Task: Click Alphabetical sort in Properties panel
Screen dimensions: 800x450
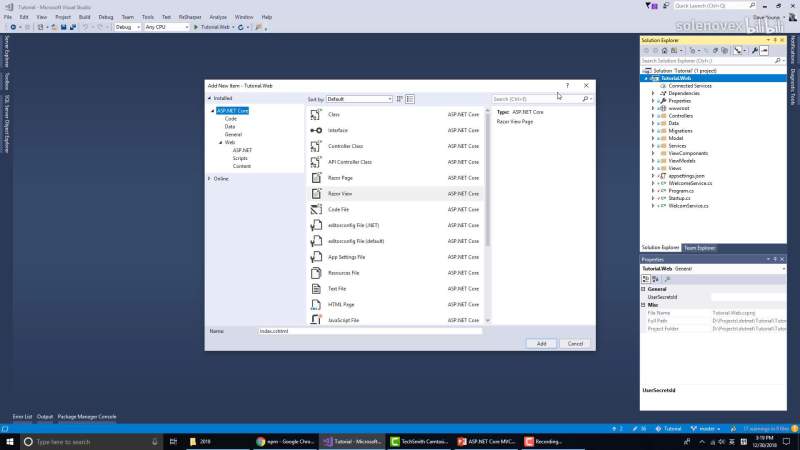Action: tap(656, 279)
